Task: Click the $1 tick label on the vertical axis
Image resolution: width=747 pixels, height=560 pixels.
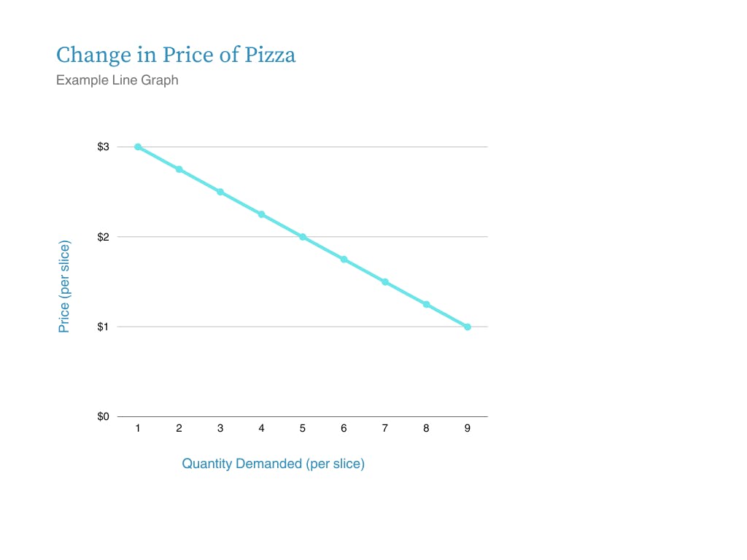Action: (x=103, y=327)
